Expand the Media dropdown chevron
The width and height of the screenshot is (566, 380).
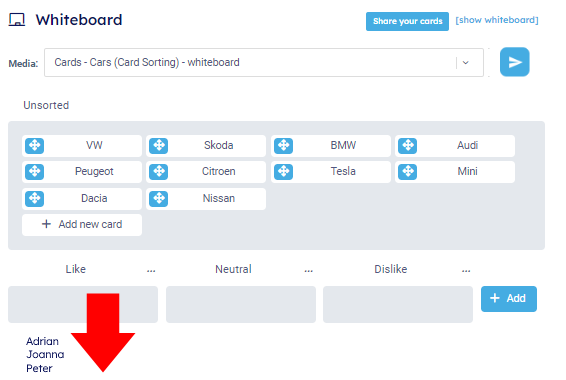[466, 63]
